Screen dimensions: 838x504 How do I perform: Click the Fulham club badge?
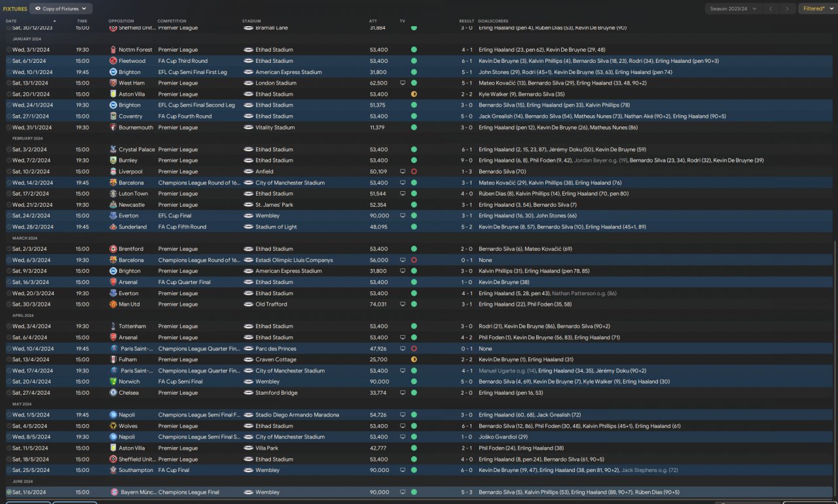coord(113,359)
